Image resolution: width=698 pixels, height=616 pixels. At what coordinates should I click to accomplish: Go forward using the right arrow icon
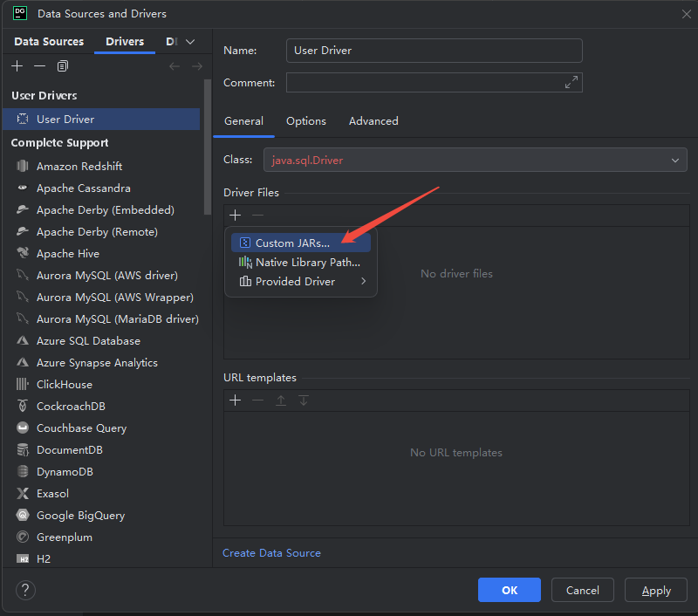(197, 67)
